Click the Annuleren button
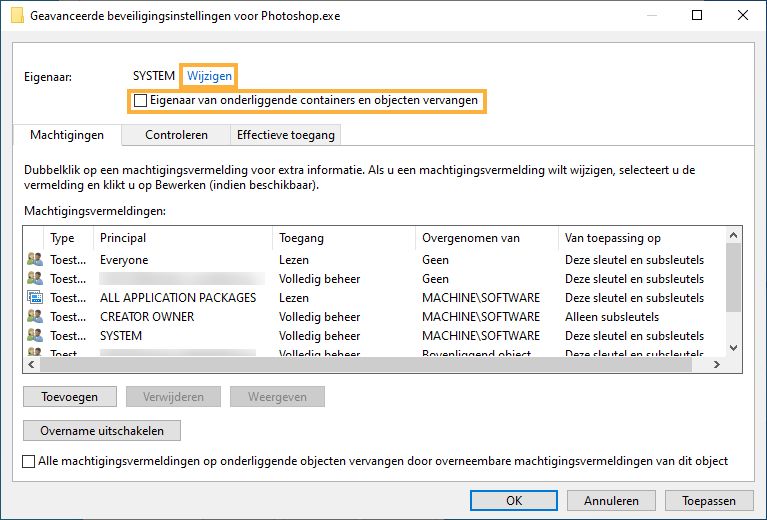Image resolution: width=767 pixels, height=520 pixels. pos(611,500)
